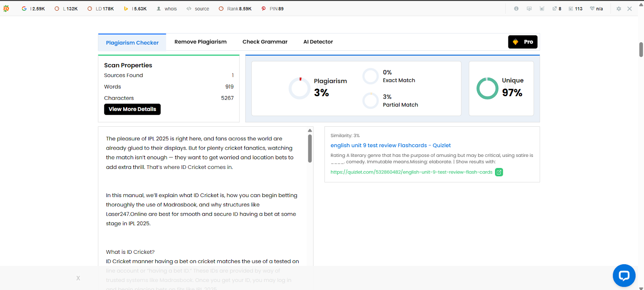
Task: Click the Unique 97% green ring
Action: (487, 88)
